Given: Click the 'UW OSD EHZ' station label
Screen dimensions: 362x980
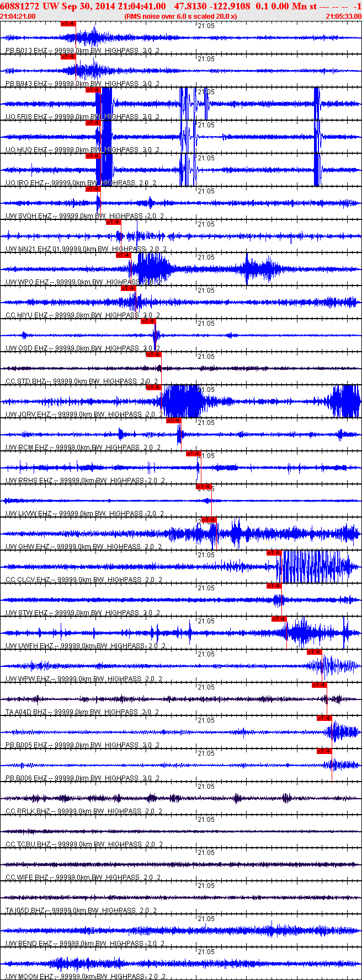Looking at the screenshot, I should point(26,348).
